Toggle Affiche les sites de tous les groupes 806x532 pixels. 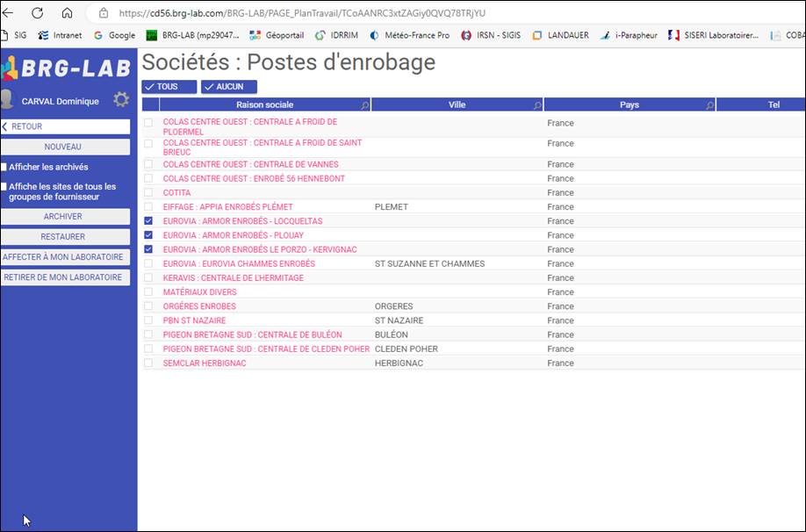(x=4, y=187)
